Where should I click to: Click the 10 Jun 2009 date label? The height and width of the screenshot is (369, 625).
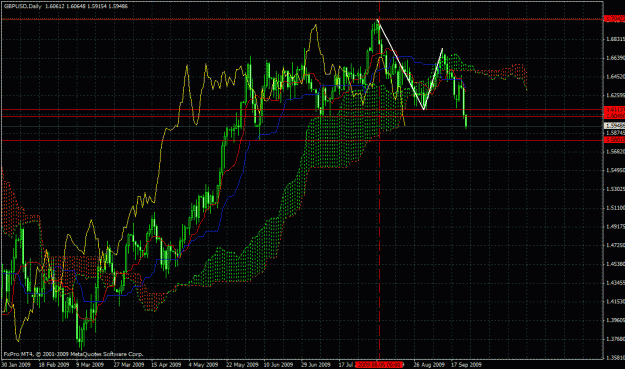click(278, 364)
